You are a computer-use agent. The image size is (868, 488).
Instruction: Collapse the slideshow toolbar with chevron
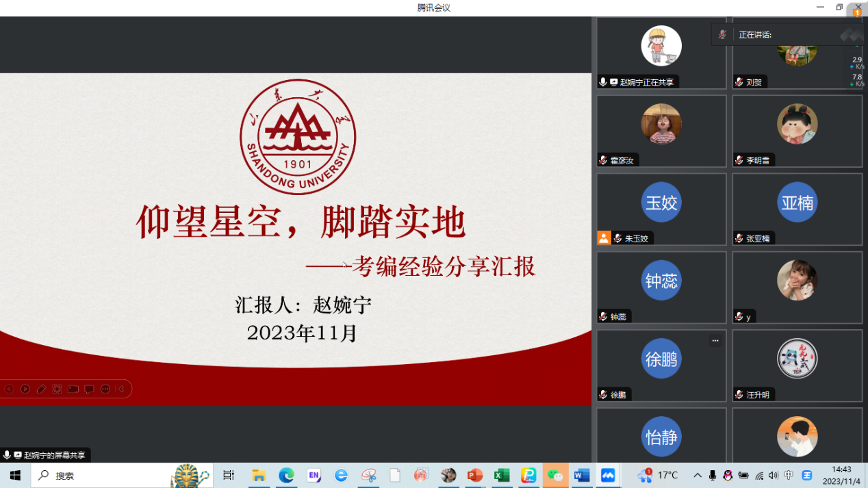pos(121,389)
